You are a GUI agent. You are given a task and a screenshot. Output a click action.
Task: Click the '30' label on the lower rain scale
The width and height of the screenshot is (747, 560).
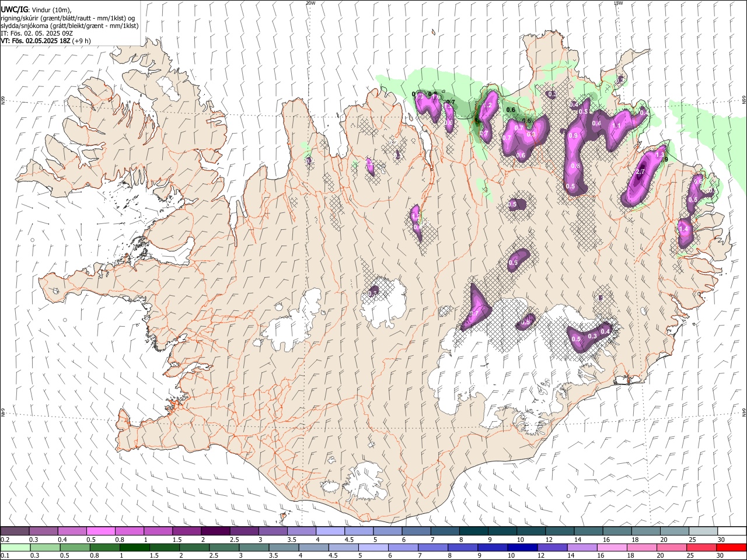721,556
